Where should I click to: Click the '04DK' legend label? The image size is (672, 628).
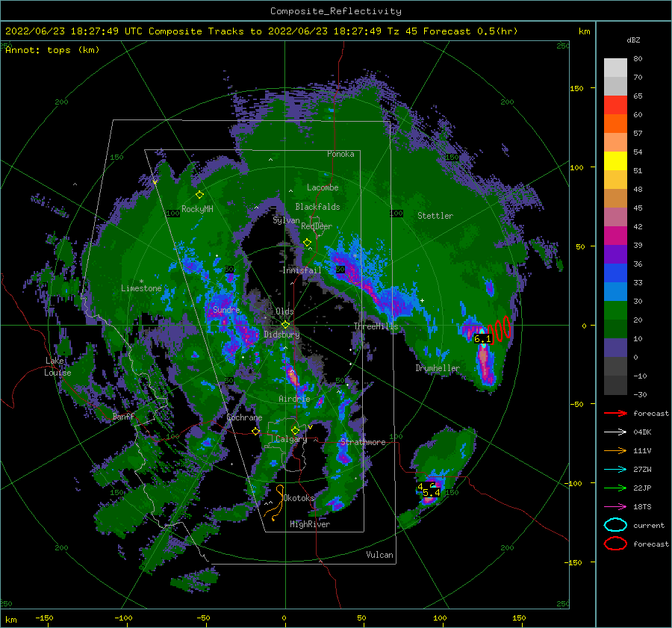pyautogui.click(x=642, y=432)
